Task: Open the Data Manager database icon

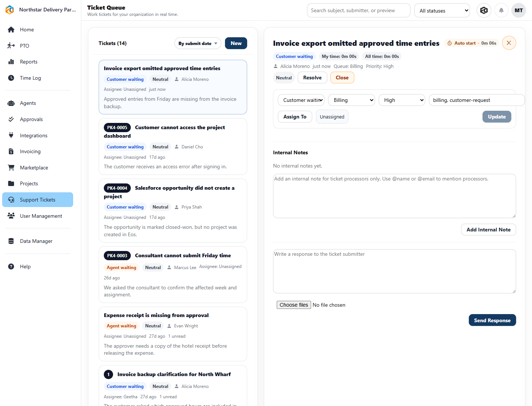Action: point(11,241)
